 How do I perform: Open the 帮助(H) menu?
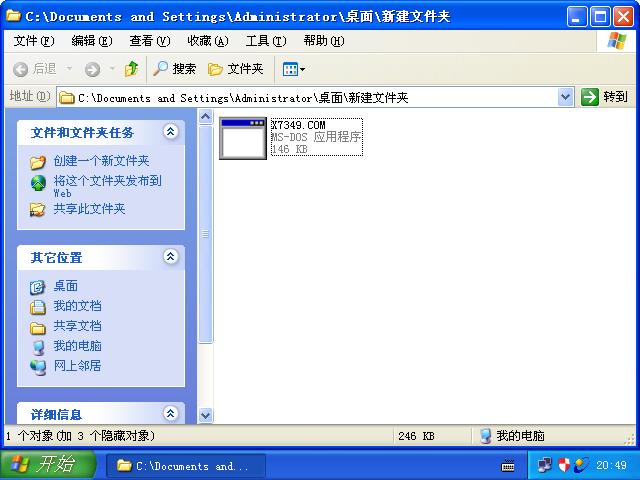324,41
